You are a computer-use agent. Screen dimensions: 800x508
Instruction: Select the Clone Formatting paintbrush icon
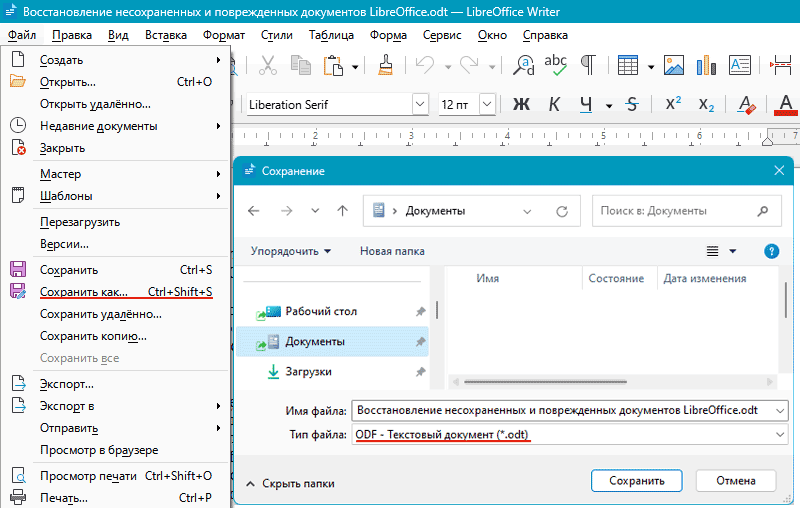pyautogui.click(x=386, y=65)
